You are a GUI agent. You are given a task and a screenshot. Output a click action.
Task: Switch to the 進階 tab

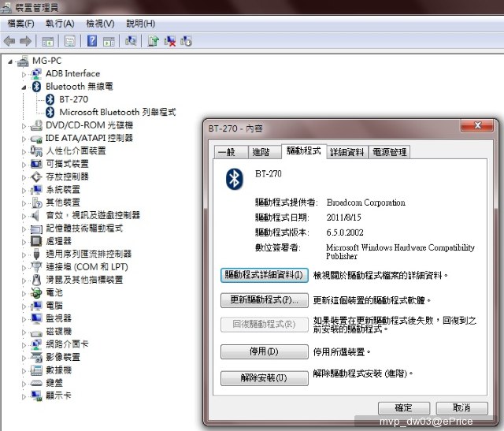point(265,152)
